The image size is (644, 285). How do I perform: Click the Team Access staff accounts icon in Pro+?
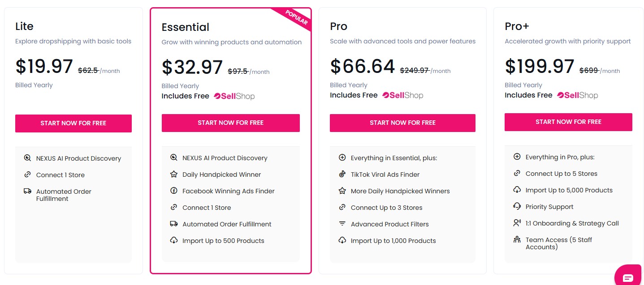pyautogui.click(x=517, y=239)
